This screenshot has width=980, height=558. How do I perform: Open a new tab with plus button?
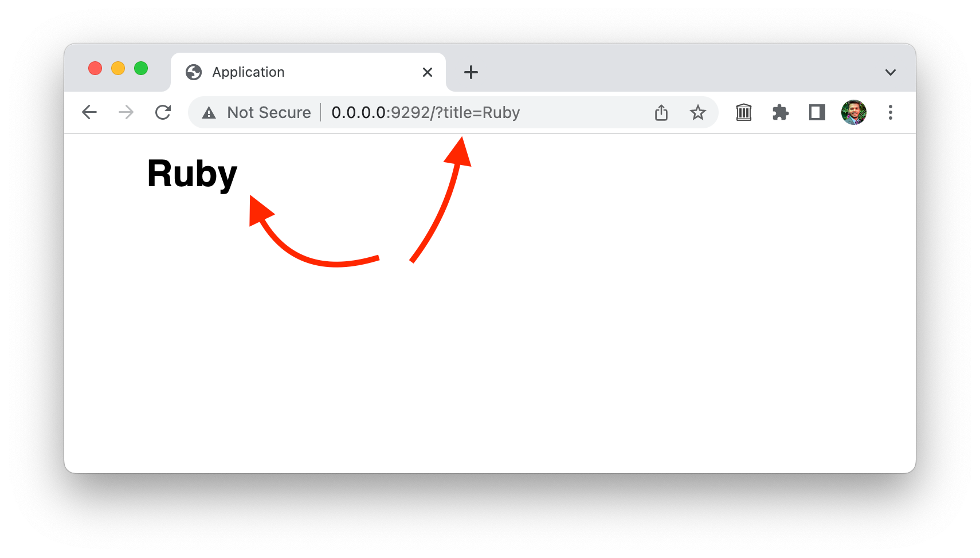(x=471, y=72)
